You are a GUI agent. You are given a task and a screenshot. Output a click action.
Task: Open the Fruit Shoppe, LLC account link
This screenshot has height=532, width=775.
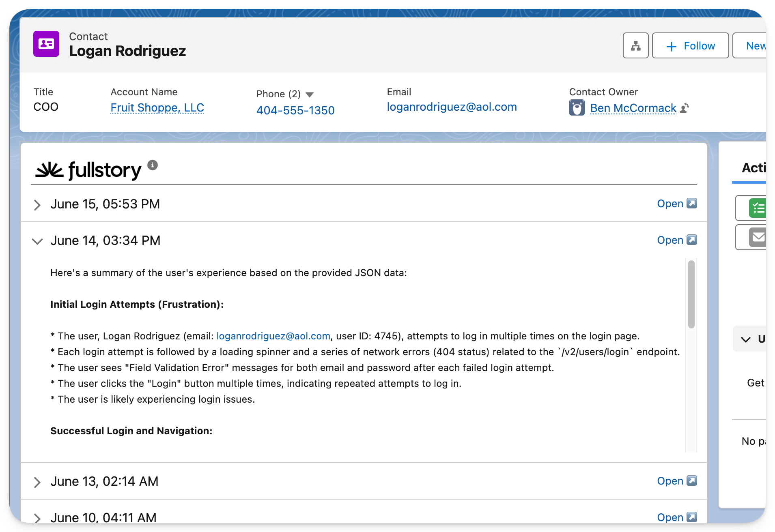tap(157, 107)
